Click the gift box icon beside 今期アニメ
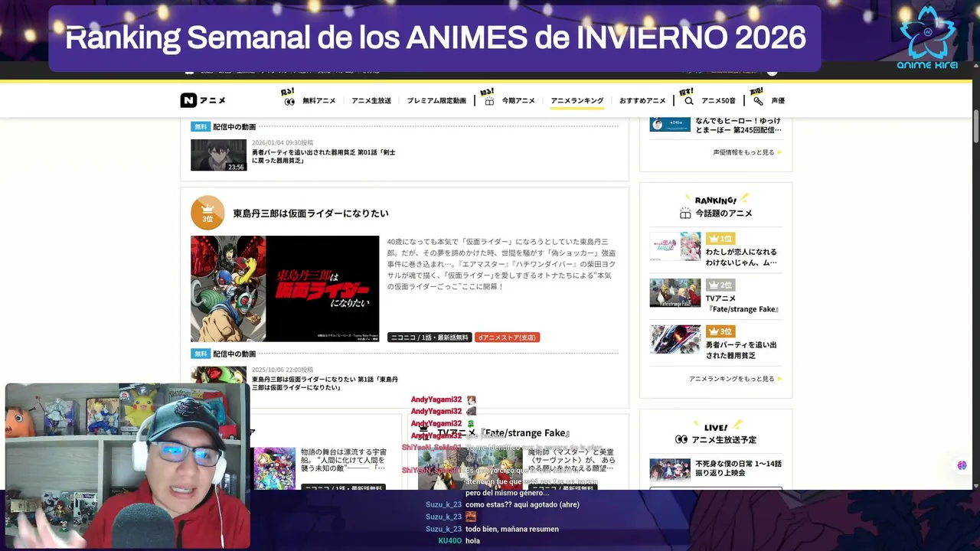This screenshot has height=551, width=980. [x=489, y=101]
